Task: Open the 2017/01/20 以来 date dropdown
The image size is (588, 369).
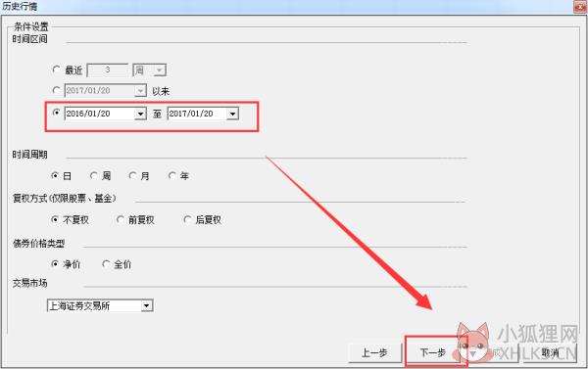Action: pyautogui.click(x=140, y=91)
